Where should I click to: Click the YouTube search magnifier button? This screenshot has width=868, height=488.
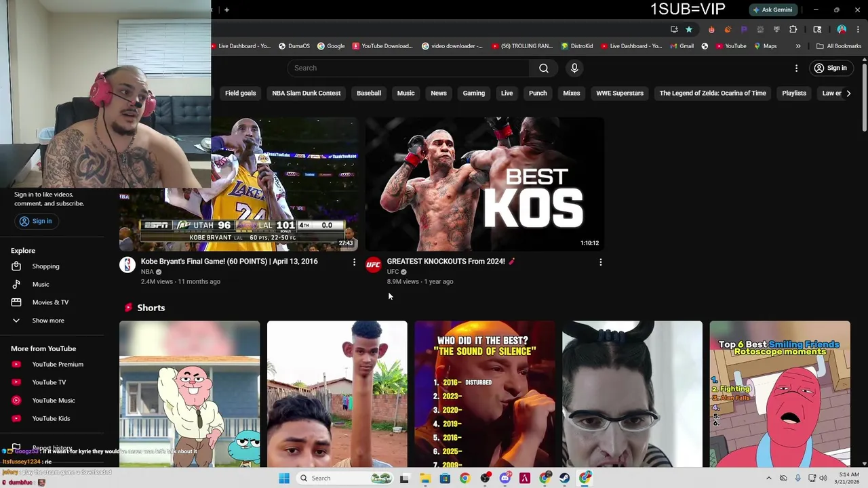point(544,68)
